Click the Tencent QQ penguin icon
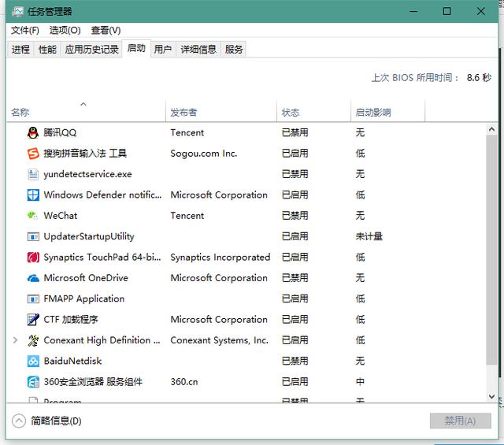504x445 pixels. [x=33, y=132]
